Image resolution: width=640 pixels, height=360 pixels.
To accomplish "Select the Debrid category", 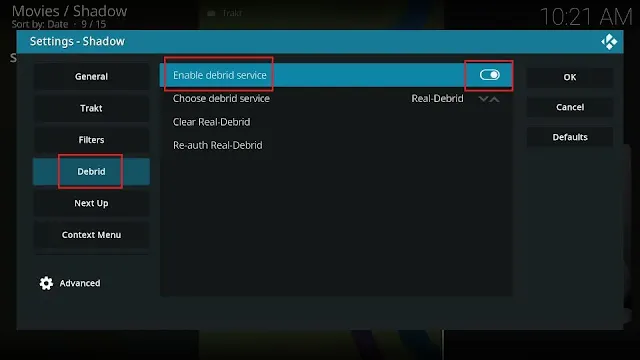I will point(91,171).
